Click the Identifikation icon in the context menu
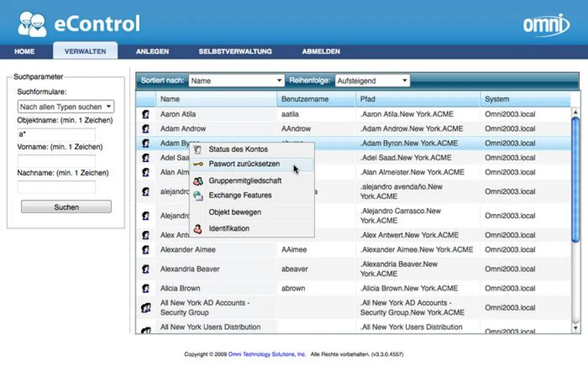The height and width of the screenshot is (387, 588). [196, 228]
